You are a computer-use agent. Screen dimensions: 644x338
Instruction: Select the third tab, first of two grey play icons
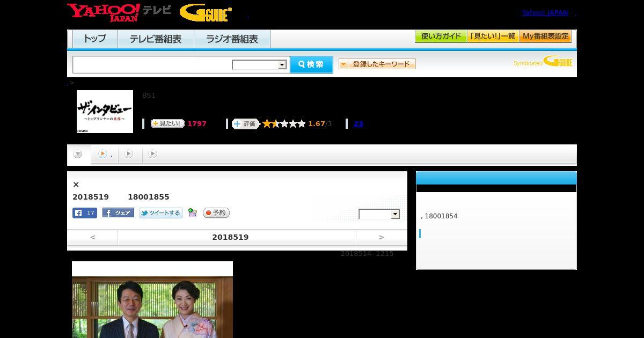128,154
